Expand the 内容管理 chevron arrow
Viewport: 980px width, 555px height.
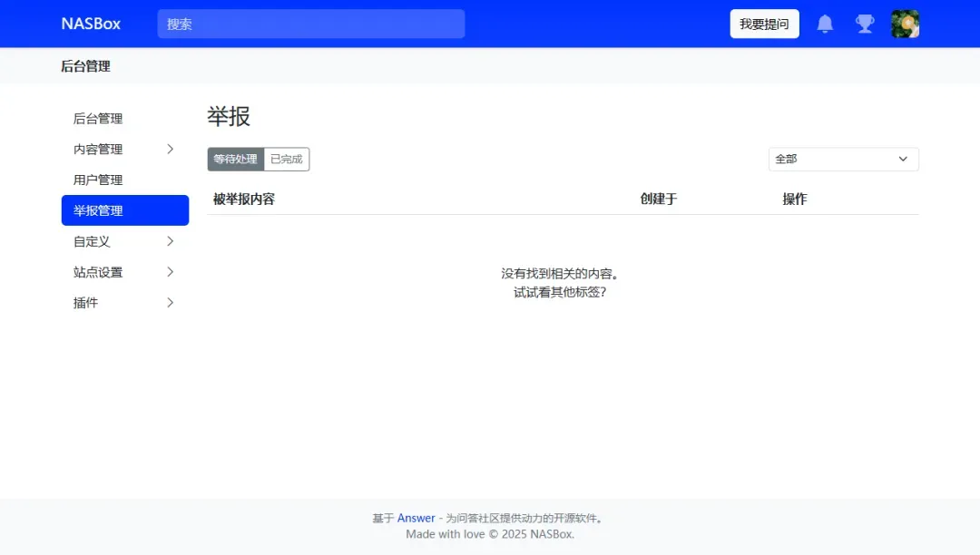coord(170,149)
